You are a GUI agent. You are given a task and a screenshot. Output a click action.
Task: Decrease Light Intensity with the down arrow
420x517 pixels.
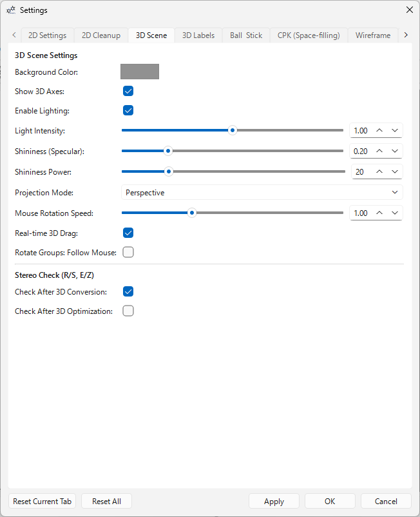click(395, 131)
